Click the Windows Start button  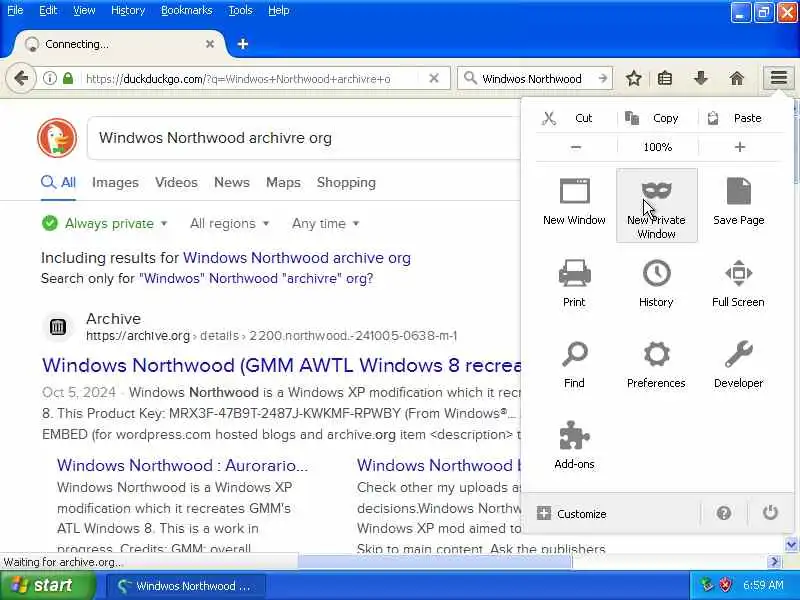(x=47, y=585)
